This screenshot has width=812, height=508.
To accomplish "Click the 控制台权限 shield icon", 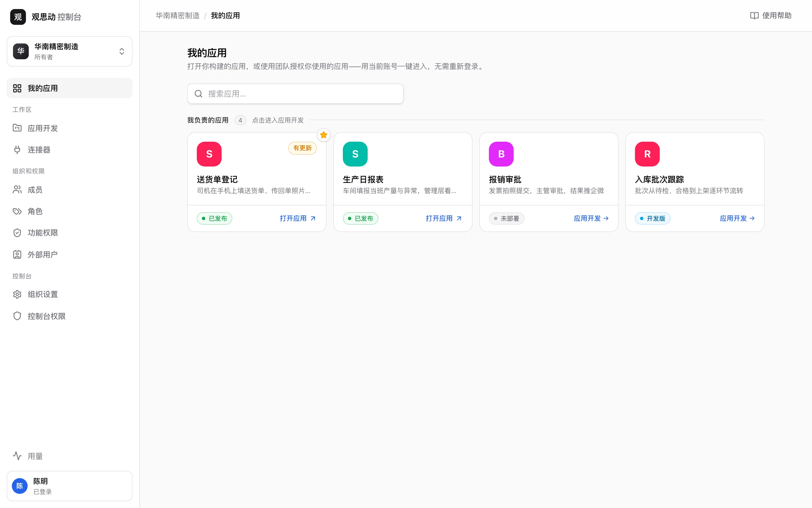I will coord(17,316).
